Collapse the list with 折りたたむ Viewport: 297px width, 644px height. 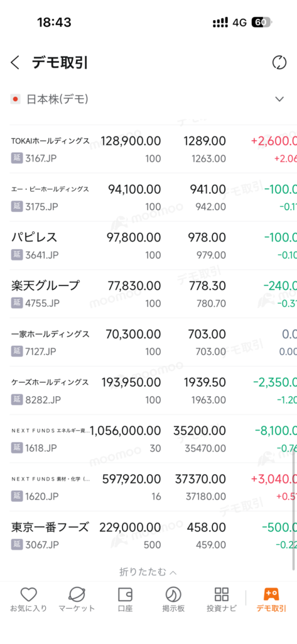[x=148, y=571]
